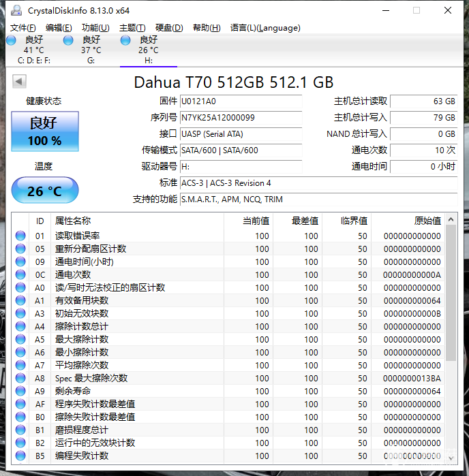Click status orb of attribute B1 磨损程度总计
The height and width of the screenshot is (476, 469).
pos(20,430)
